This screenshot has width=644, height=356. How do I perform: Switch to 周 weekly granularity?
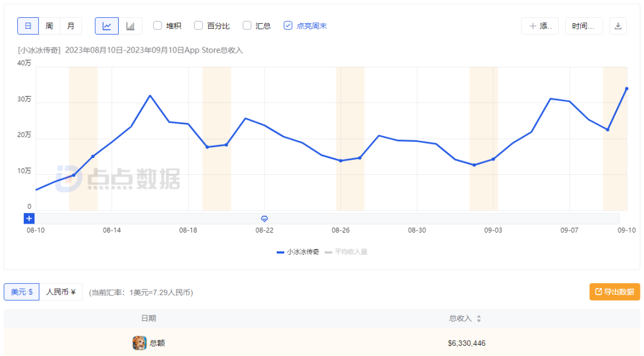click(x=49, y=26)
